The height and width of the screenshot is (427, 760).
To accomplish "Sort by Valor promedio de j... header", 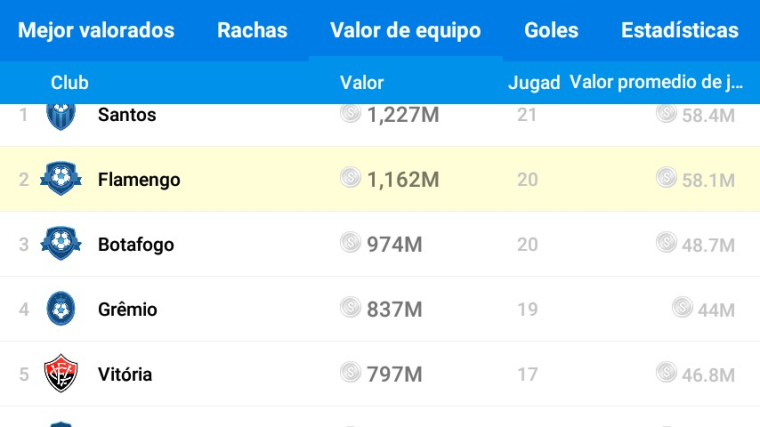I will [656, 82].
